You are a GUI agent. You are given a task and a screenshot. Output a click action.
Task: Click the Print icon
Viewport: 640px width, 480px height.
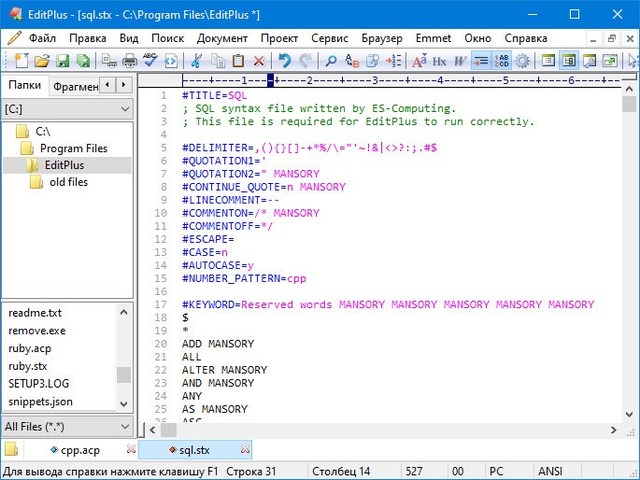(128, 62)
